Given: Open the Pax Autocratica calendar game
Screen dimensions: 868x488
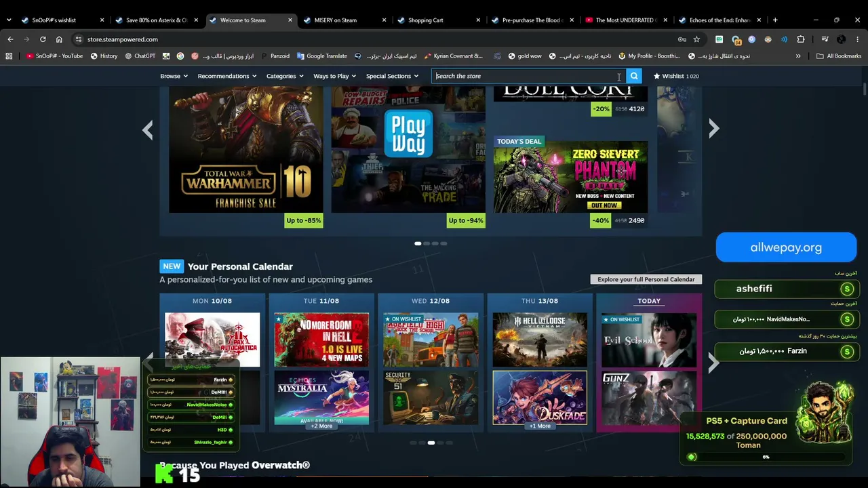Looking at the screenshot, I should pos(212,340).
